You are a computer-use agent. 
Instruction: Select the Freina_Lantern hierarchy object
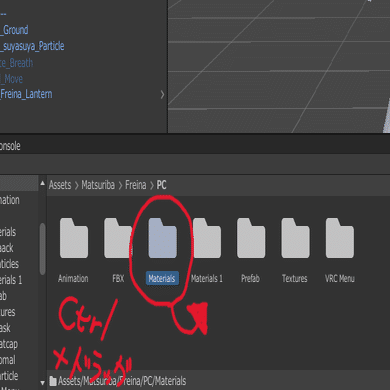coord(26,94)
